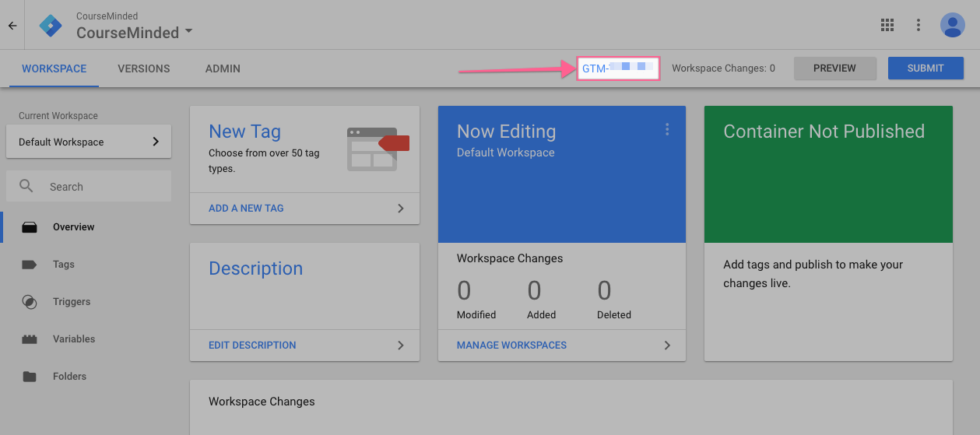Click the Variables brick icon in sidebar
Screen dimensions: 980x435
[30, 339]
